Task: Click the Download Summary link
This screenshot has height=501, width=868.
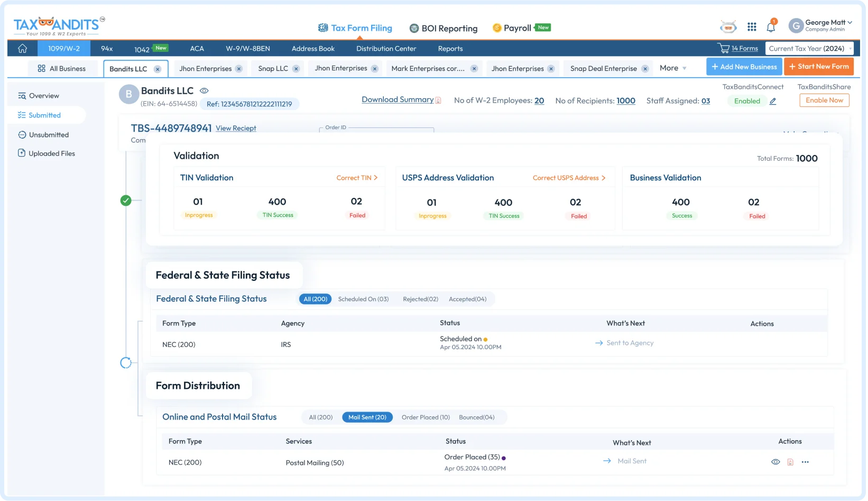Action: pyautogui.click(x=398, y=100)
